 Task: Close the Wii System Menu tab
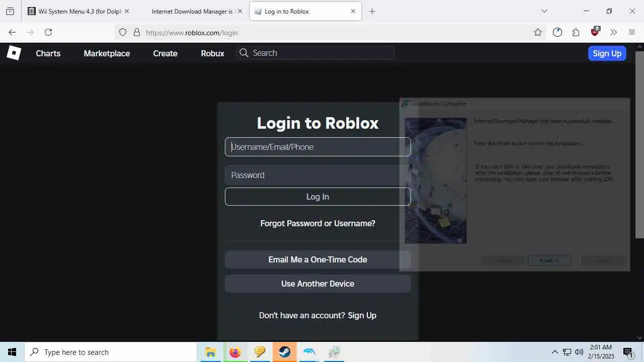(x=127, y=11)
